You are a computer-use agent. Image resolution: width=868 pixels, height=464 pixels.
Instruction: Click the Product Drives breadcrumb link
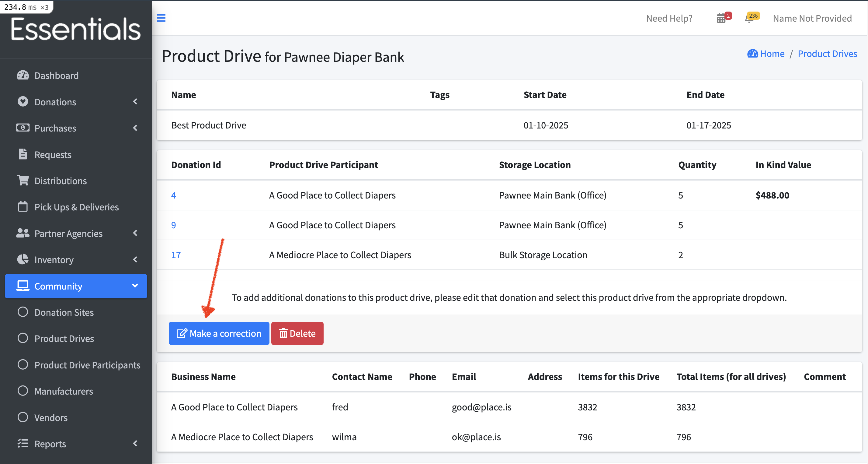point(827,54)
